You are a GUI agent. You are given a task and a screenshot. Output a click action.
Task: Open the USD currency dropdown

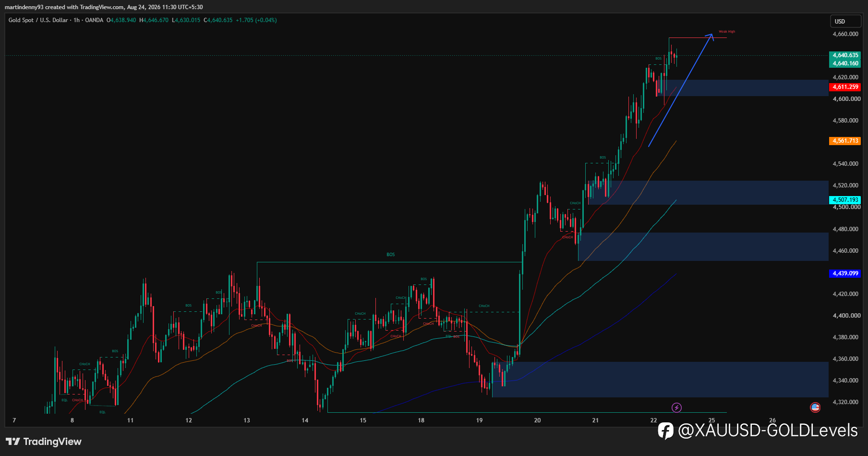pyautogui.click(x=845, y=21)
